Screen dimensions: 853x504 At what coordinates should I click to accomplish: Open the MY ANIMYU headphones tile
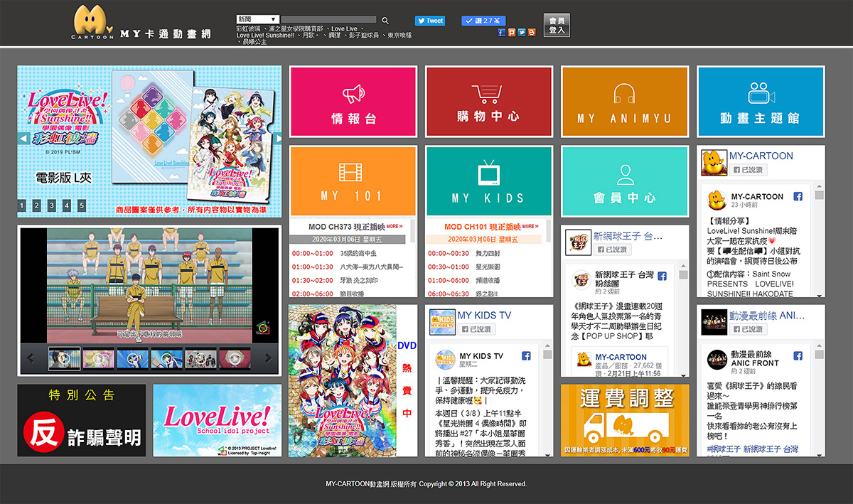625,102
